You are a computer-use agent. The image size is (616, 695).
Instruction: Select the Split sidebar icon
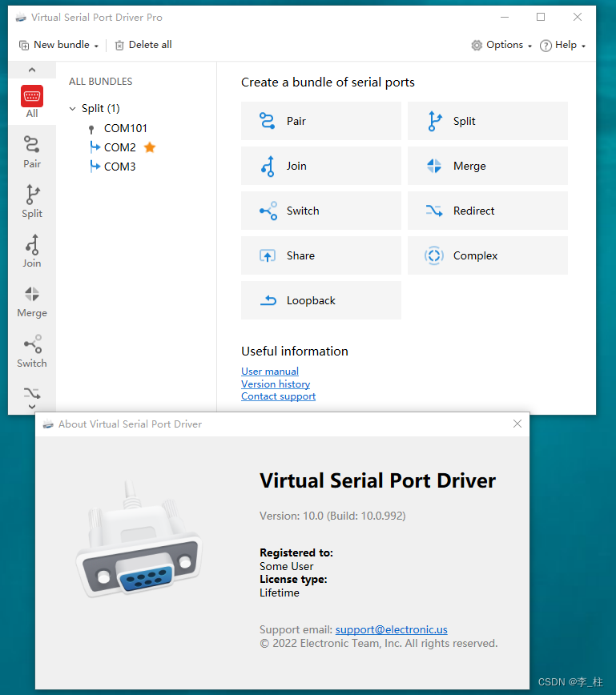click(x=32, y=195)
